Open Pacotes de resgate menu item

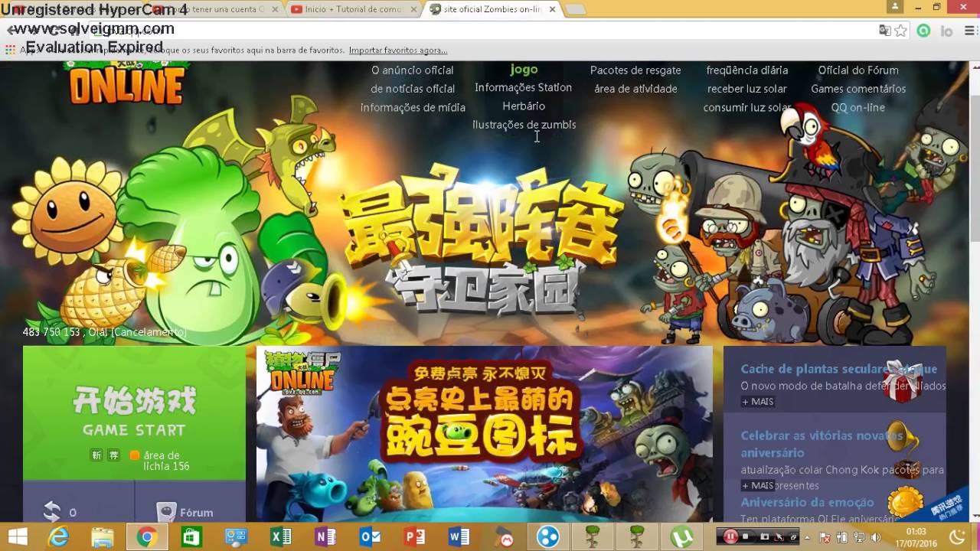(x=635, y=70)
